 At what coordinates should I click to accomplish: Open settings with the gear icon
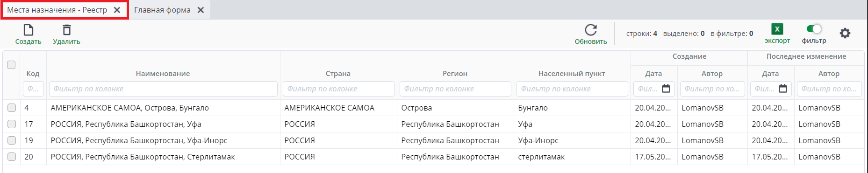click(x=845, y=33)
